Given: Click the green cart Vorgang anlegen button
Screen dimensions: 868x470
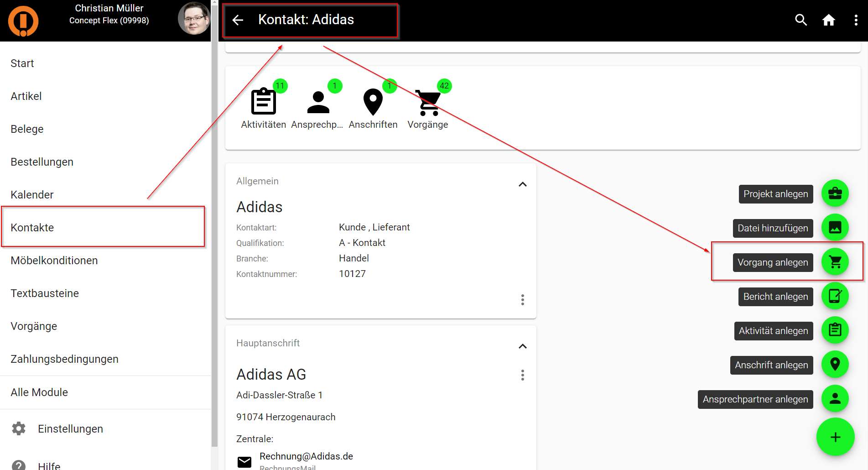Looking at the screenshot, I should [x=835, y=262].
